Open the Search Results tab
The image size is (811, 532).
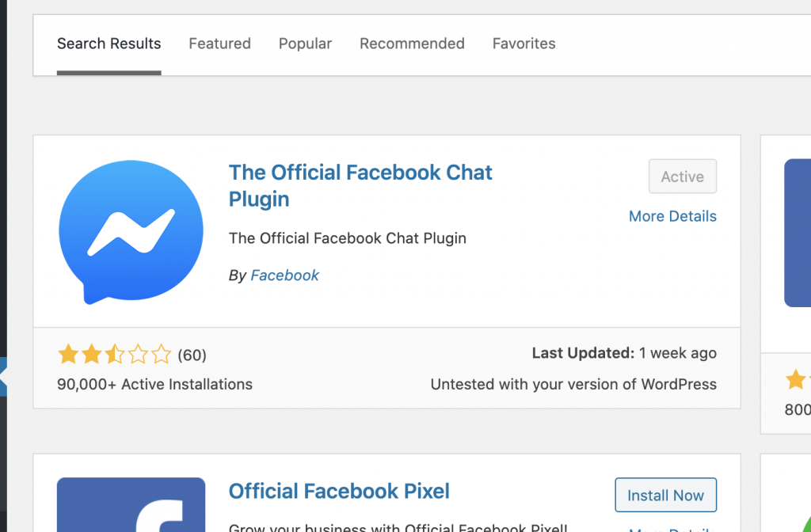click(x=109, y=44)
